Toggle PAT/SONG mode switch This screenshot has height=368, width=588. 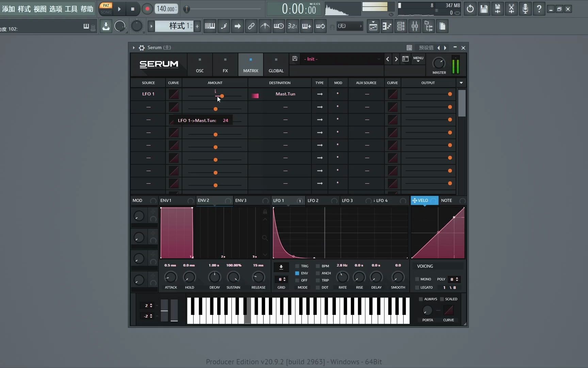pos(106,9)
